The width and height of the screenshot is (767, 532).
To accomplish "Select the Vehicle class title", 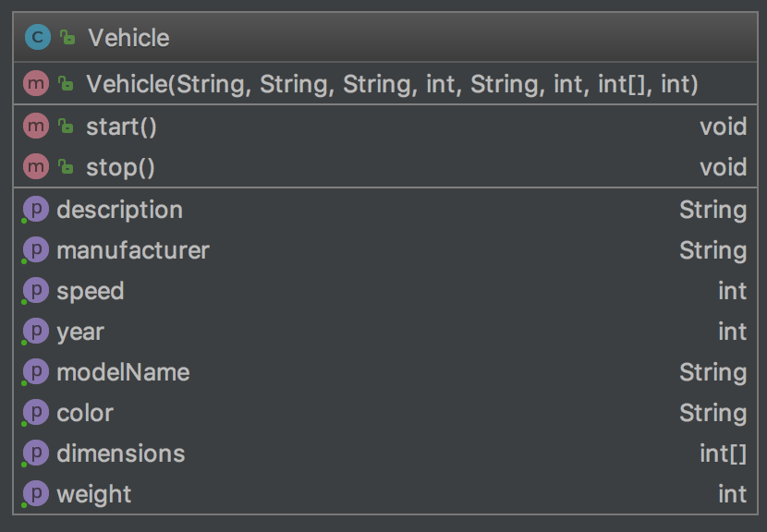I will [x=128, y=38].
